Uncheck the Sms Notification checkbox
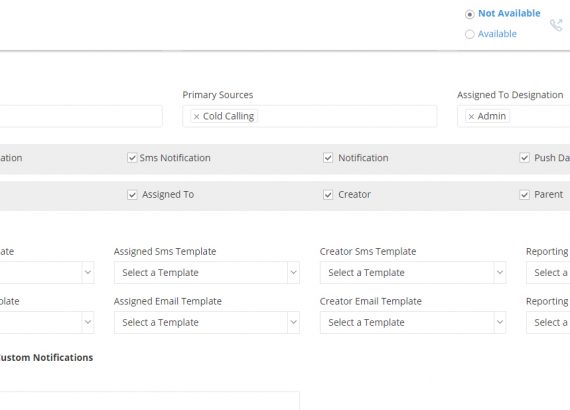The height and width of the screenshot is (410, 570). tap(132, 158)
